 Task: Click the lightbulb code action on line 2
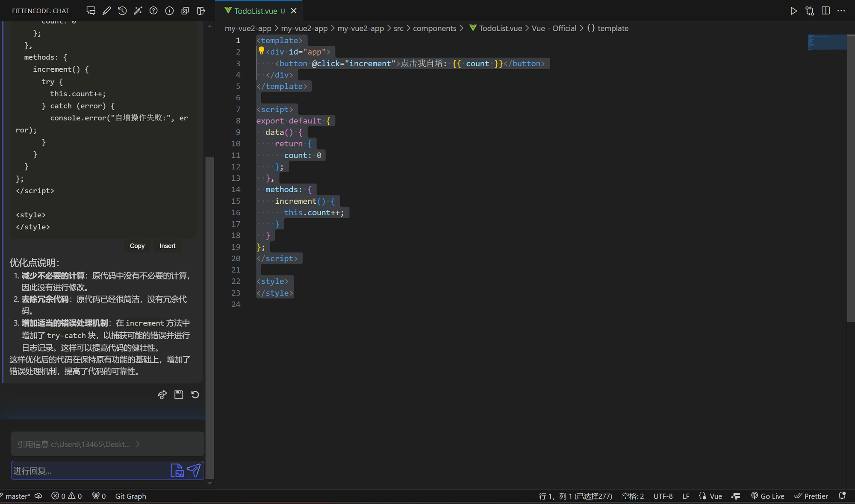point(261,51)
